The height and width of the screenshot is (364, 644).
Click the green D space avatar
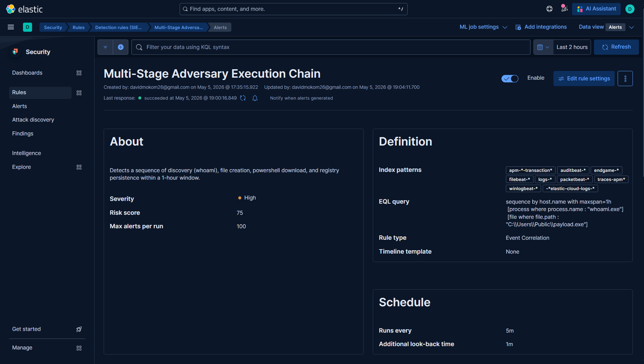click(x=27, y=27)
